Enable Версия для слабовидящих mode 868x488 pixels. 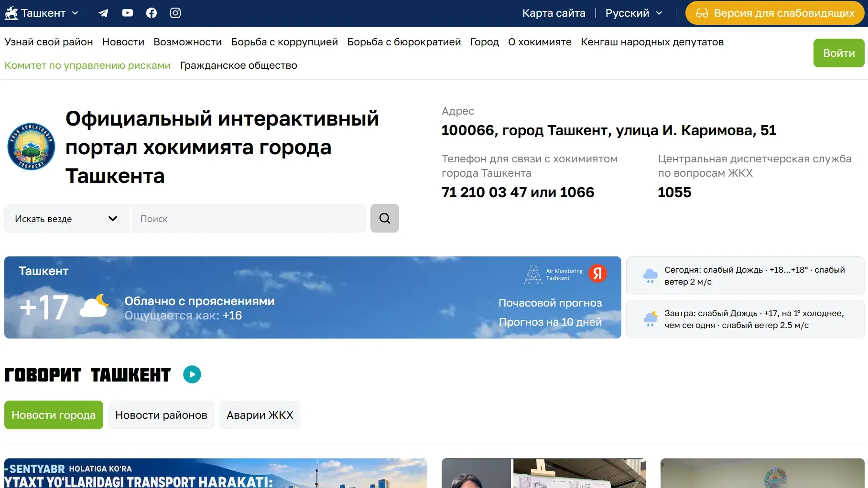coord(775,13)
